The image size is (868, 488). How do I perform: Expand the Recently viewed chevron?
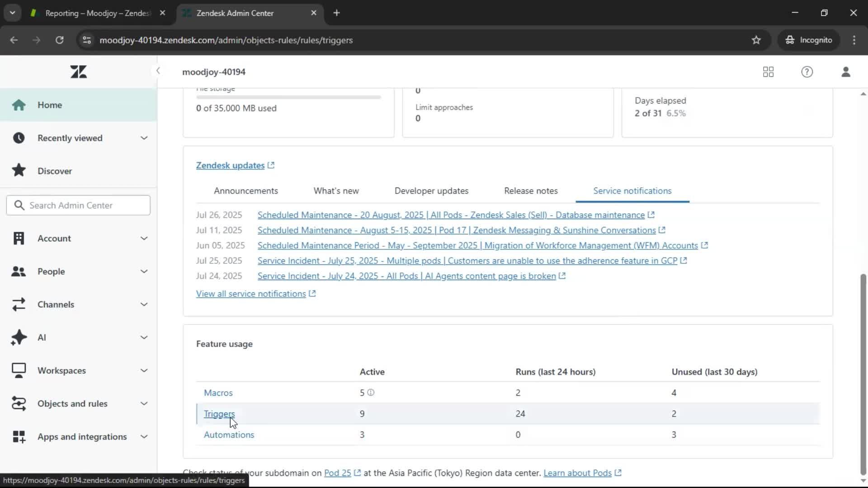click(144, 138)
